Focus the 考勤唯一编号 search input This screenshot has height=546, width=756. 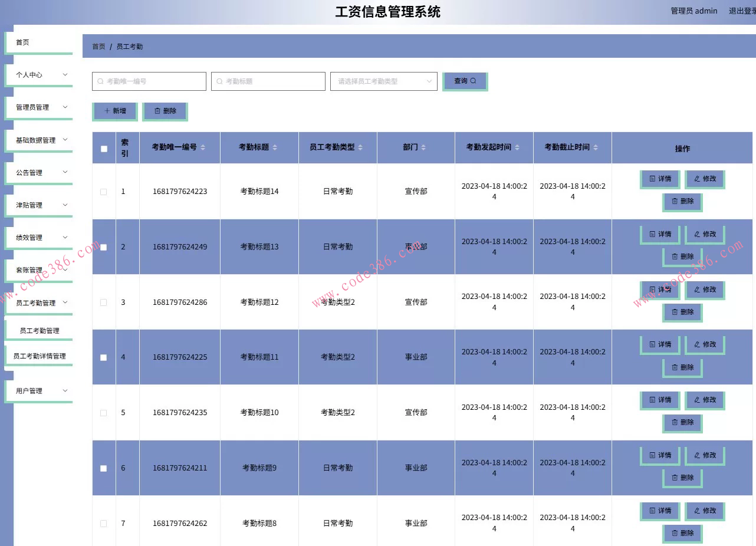tap(149, 81)
